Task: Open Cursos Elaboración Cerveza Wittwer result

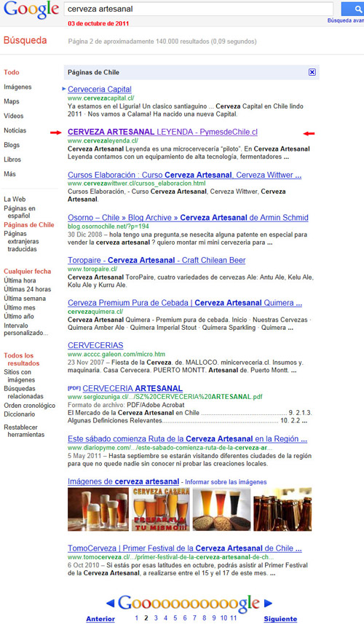Action: (x=185, y=175)
